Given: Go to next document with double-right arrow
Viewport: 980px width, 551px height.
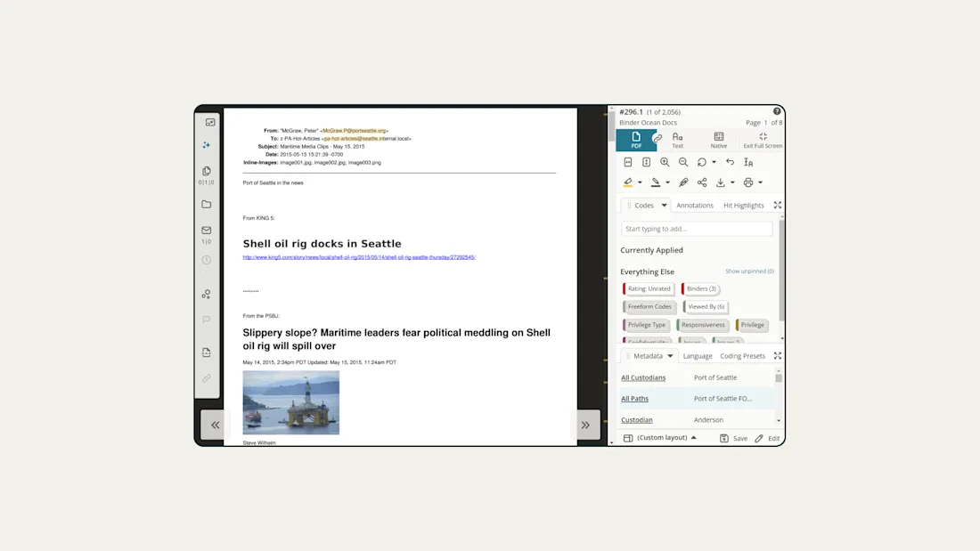Looking at the screenshot, I should tap(585, 425).
